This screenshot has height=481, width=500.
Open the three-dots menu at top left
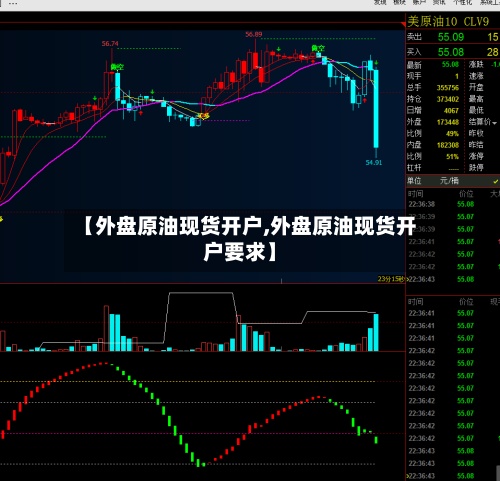(13, 3)
